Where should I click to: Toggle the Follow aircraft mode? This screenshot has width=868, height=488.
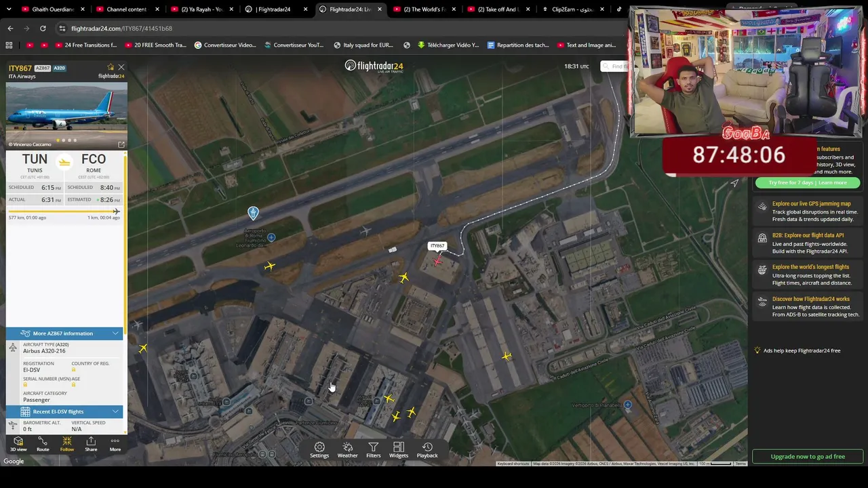click(66, 444)
